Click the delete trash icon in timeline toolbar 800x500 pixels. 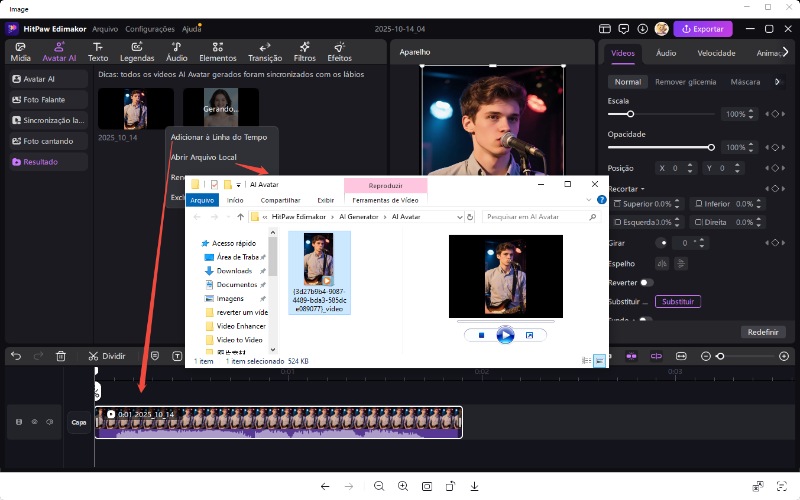(61, 356)
